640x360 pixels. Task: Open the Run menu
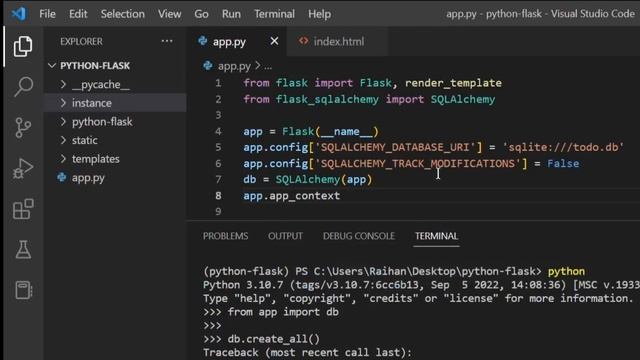click(x=231, y=14)
